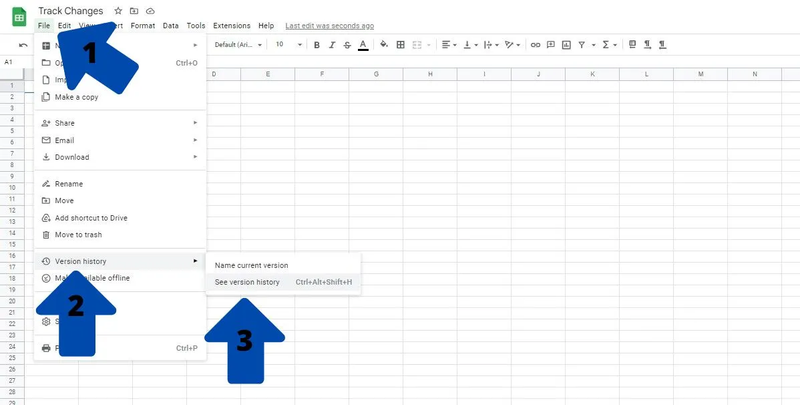The image size is (800, 405).
Task: Select Add shortcut to Drive
Action: 120,218
